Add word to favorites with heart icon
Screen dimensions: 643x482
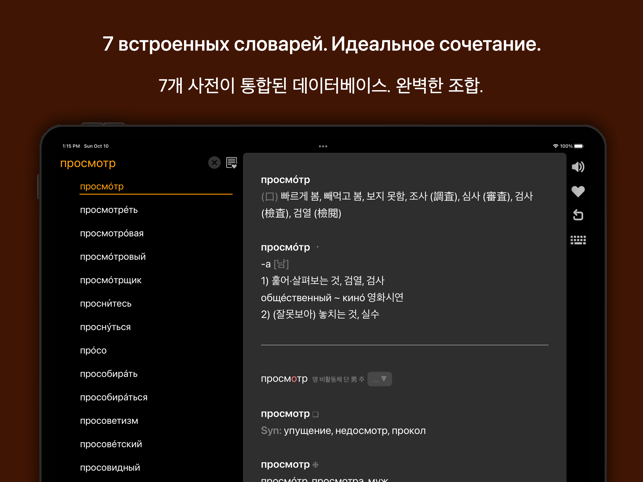click(578, 191)
